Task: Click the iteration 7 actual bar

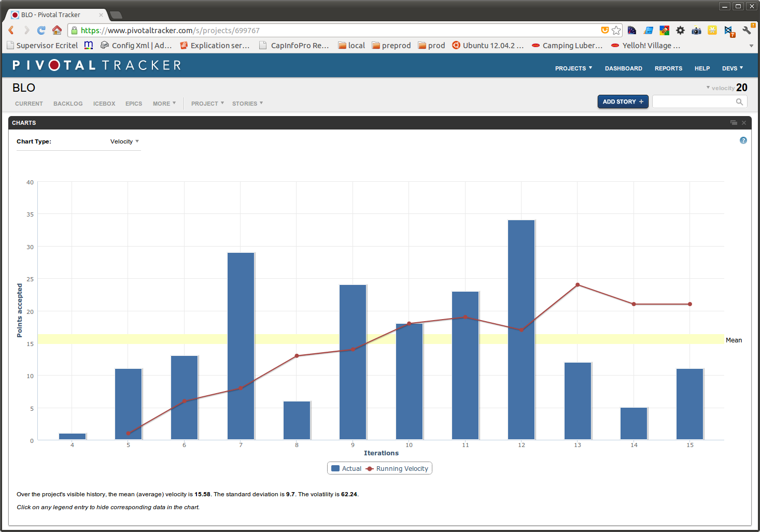Action: [x=241, y=346]
